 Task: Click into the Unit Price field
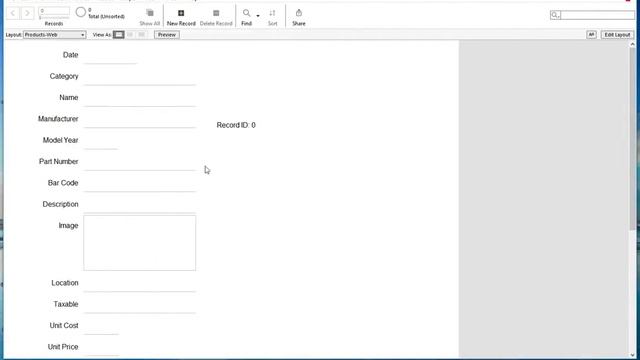coord(101,347)
